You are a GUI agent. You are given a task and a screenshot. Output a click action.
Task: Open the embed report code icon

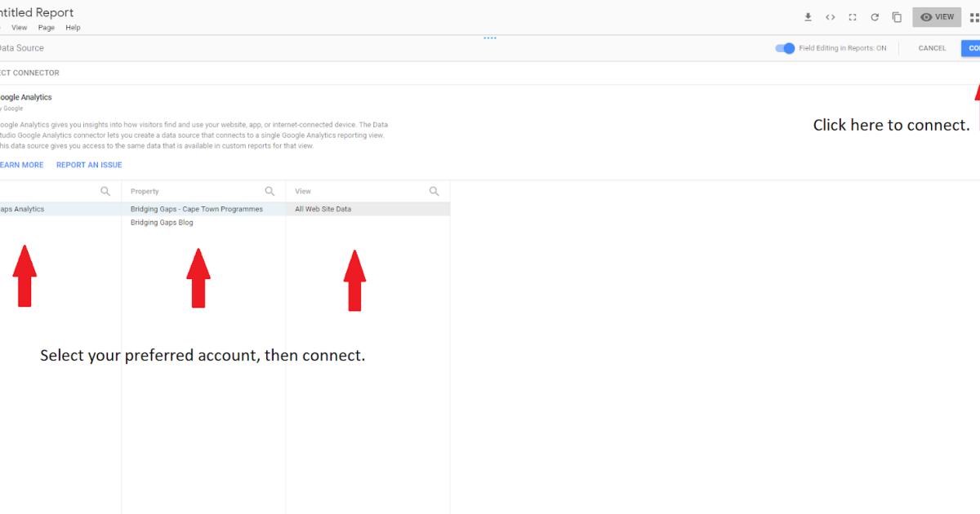[831, 16]
